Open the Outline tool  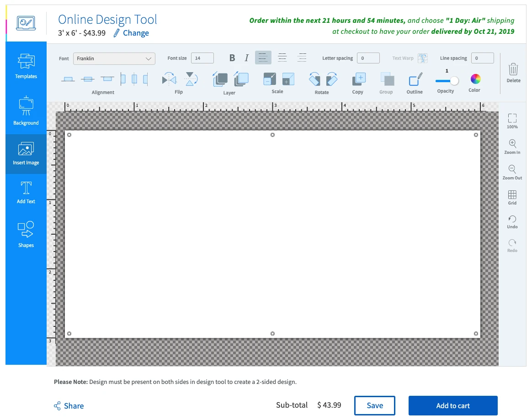pyautogui.click(x=415, y=79)
